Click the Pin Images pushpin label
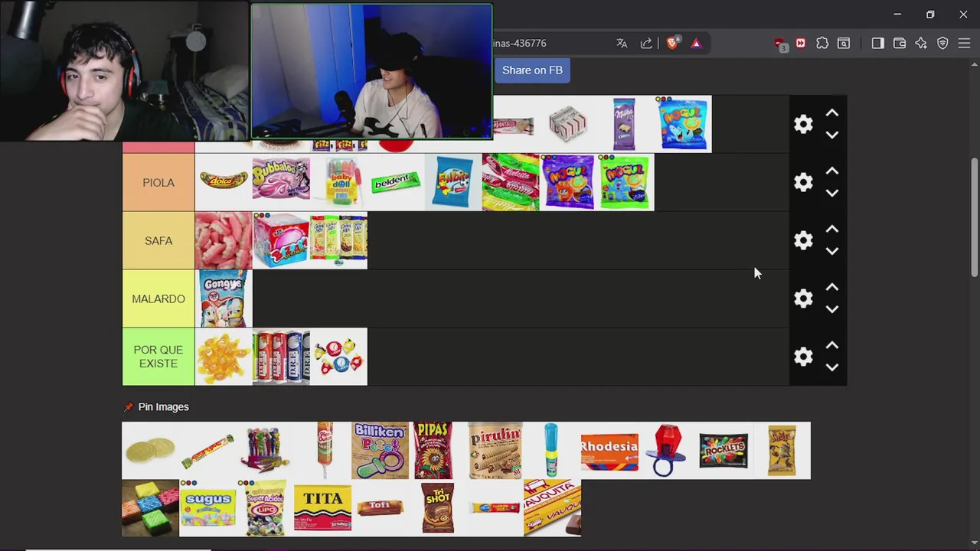 [156, 407]
